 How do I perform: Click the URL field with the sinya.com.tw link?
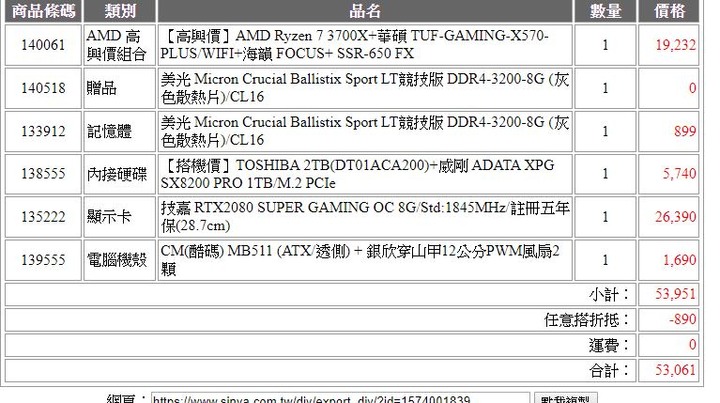coord(340,398)
